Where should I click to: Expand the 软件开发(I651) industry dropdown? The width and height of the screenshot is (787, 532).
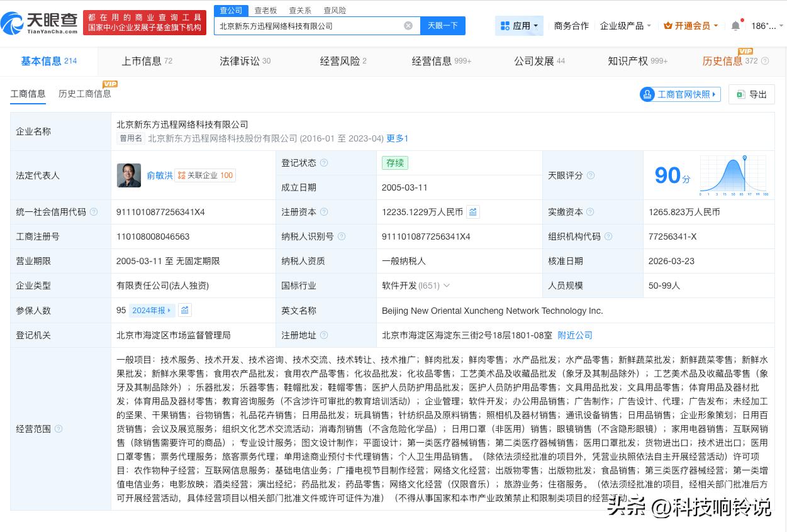coord(447,285)
